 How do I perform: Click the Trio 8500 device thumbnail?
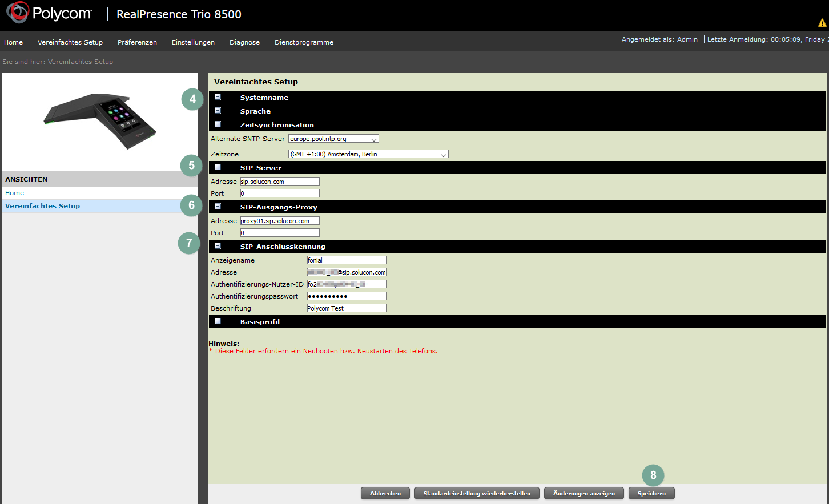pyautogui.click(x=100, y=120)
